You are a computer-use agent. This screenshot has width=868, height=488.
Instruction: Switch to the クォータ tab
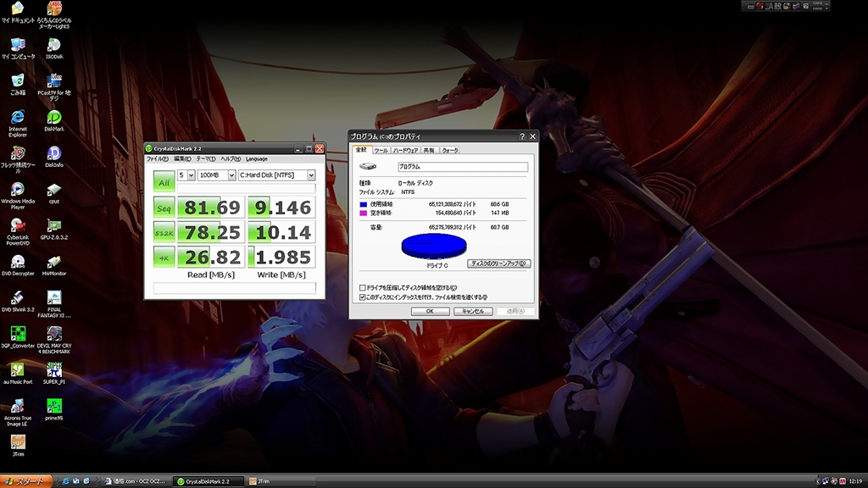click(449, 151)
